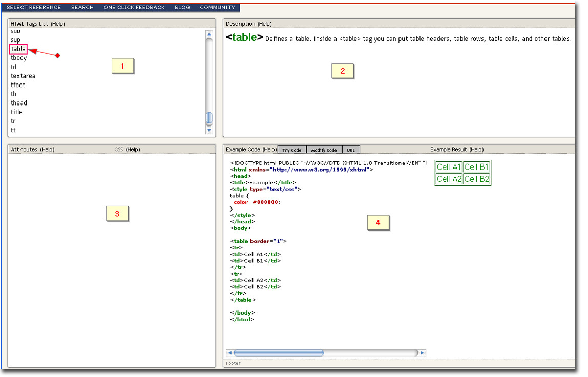Click '<table border="1">' code line
This screenshot has width=588, height=377.
(x=258, y=242)
